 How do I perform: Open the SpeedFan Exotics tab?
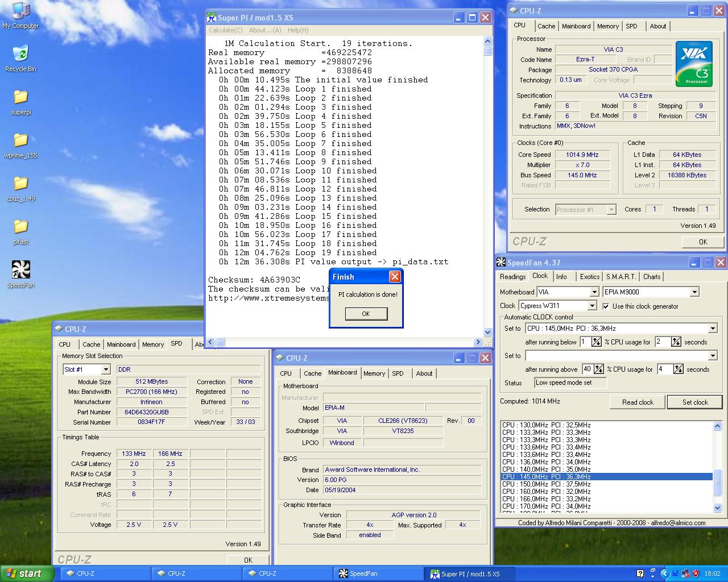[x=590, y=277]
